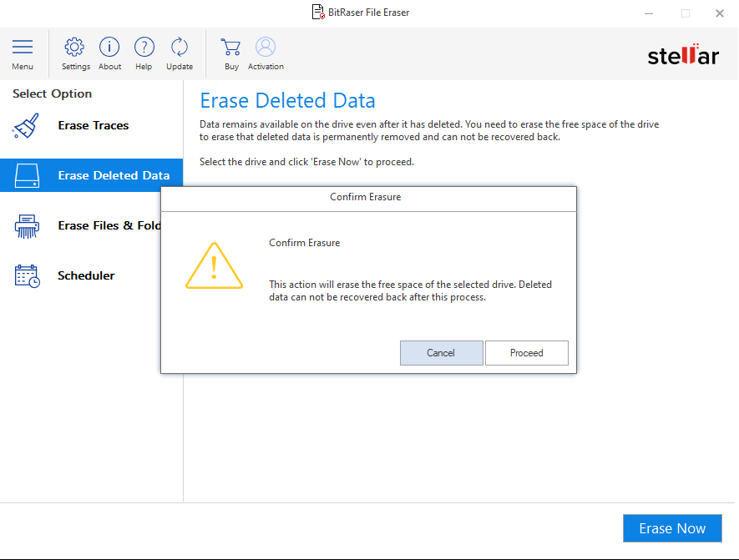The image size is (739, 560).
Task: Click the 'Erase Deleted Data' blue page heading
Action: coord(287,100)
